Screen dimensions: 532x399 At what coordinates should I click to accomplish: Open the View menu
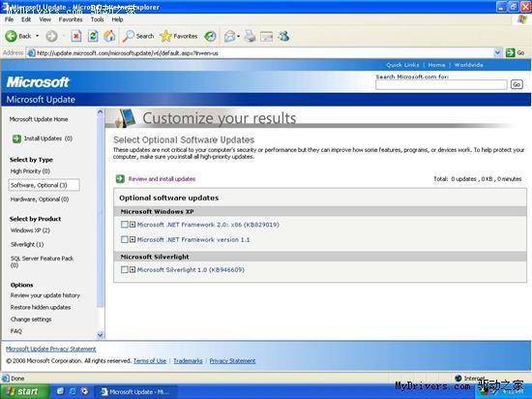(x=45, y=19)
